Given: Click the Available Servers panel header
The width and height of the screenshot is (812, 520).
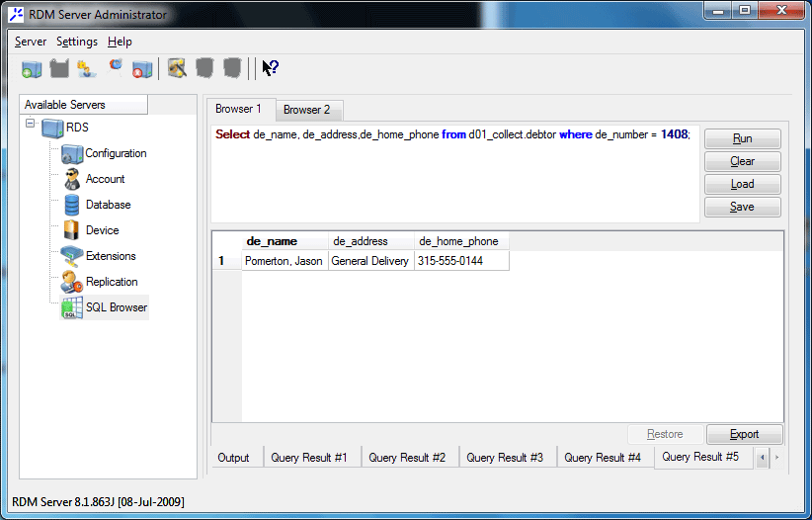Looking at the screenshot, I should 83,105.
